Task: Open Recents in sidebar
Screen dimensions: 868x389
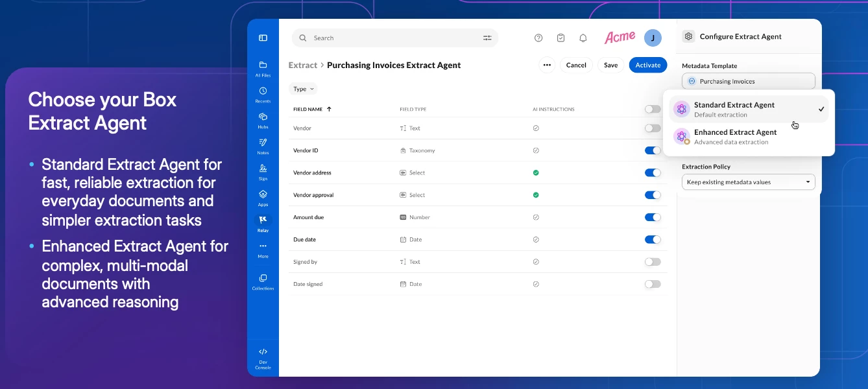Action: (x=263, y=95)
